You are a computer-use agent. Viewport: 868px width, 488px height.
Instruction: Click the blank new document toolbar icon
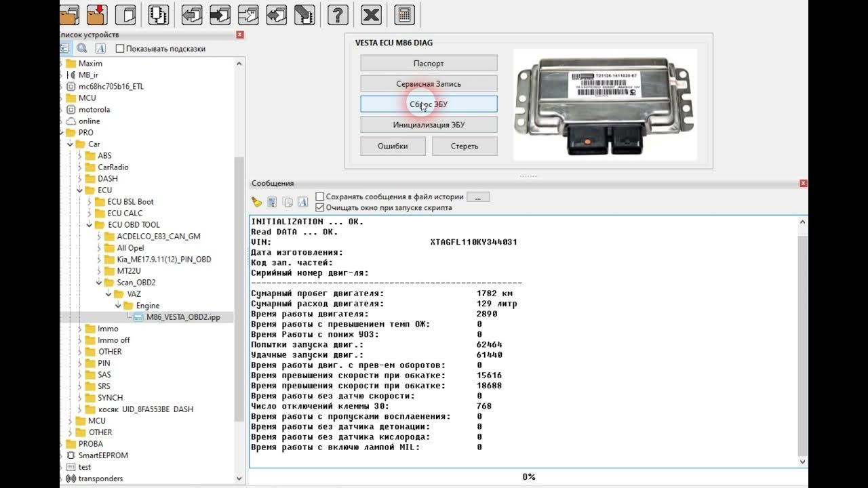(x=125, y=14)
